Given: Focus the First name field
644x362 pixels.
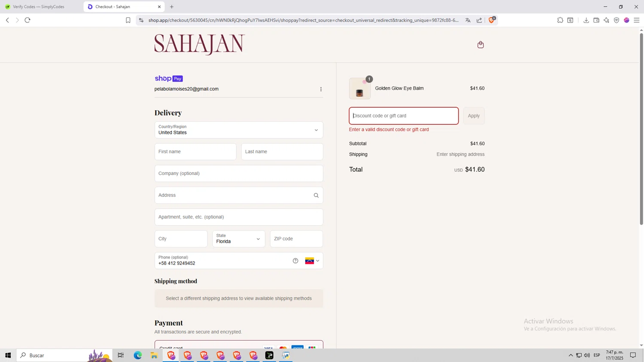Looking at the screenshot, I should (195, 152).
